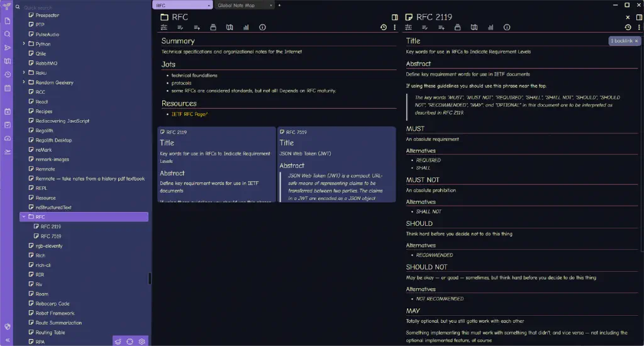Expand the Raku folder in tree
644x346 pixels.
click(24, 73)
